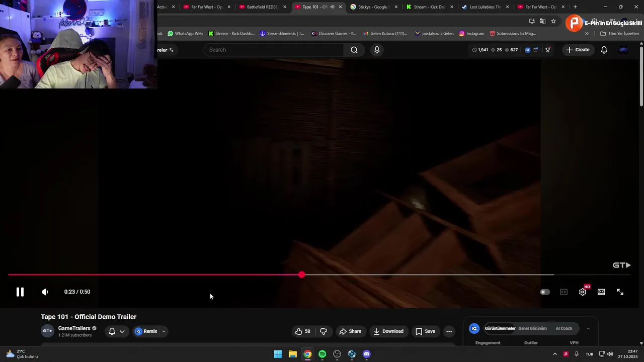644x362 pixels.
Task: Dislike the video with thumbs-down
Action: [324, 331]
